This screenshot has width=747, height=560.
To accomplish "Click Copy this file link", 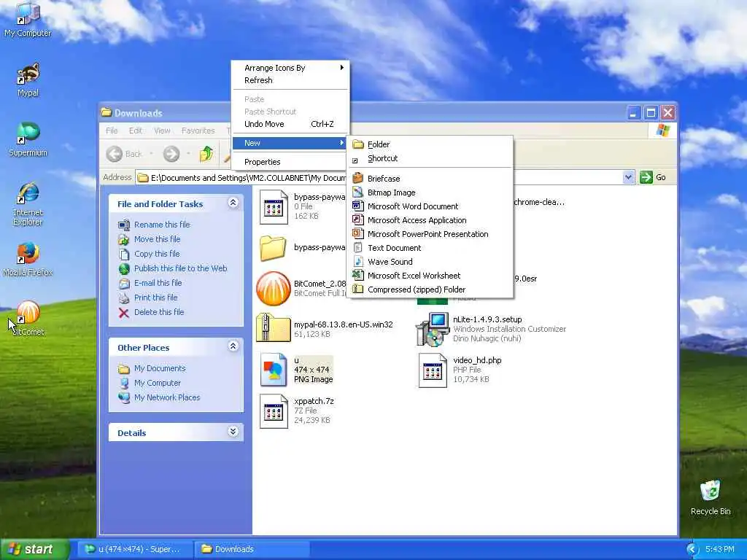I will tap(157, 254).
